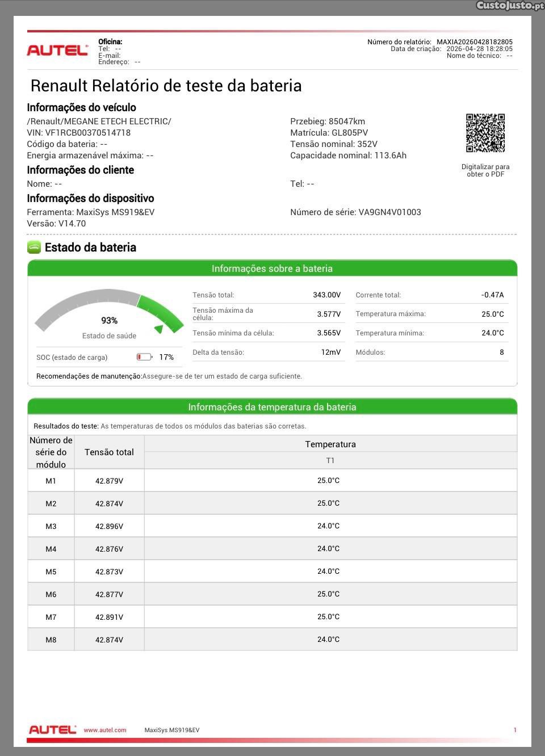
Task: Select module row M8
Action: click(272, 640)
